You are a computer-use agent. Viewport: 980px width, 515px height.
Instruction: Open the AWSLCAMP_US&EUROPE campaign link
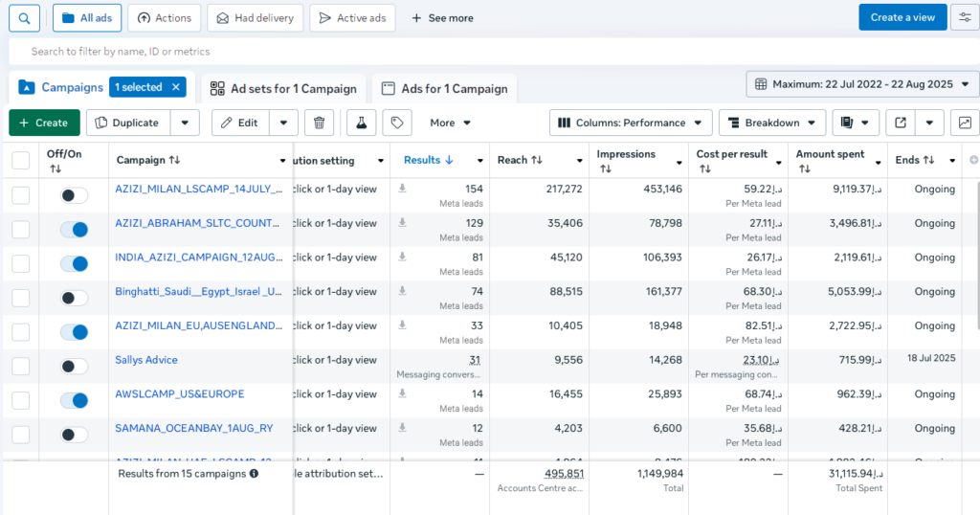pos(179,394)
